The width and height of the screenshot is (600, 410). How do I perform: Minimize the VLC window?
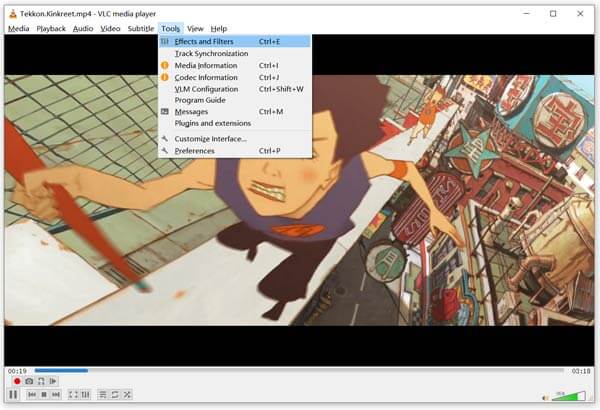click(527, 14)
